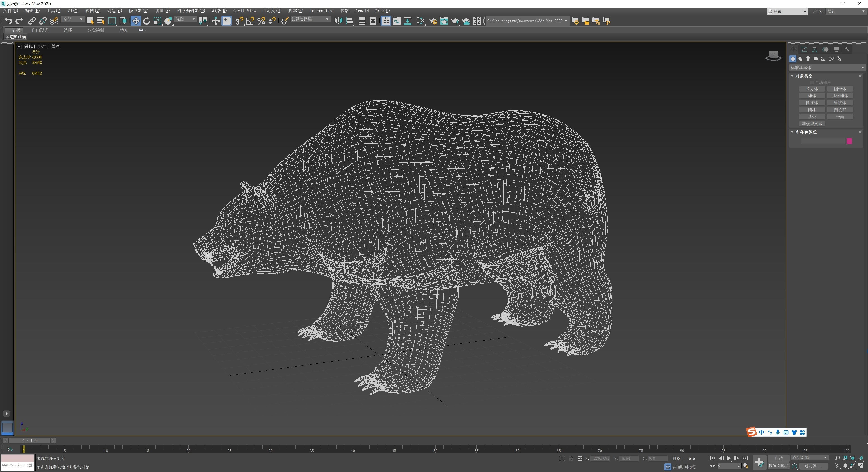Viewport: 868px width, 472px height.
Task: Click the 球体 sphere button
Action: [x=812, y=96]
